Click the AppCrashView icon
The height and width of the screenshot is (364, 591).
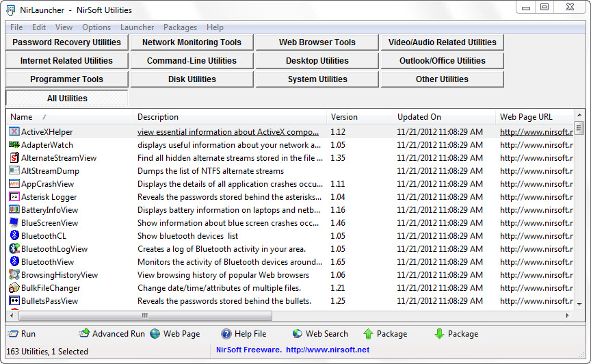tap(14, 183)
